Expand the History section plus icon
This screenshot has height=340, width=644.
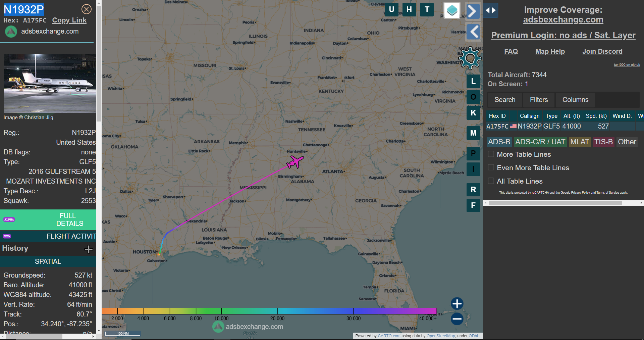tap(89, 249)
